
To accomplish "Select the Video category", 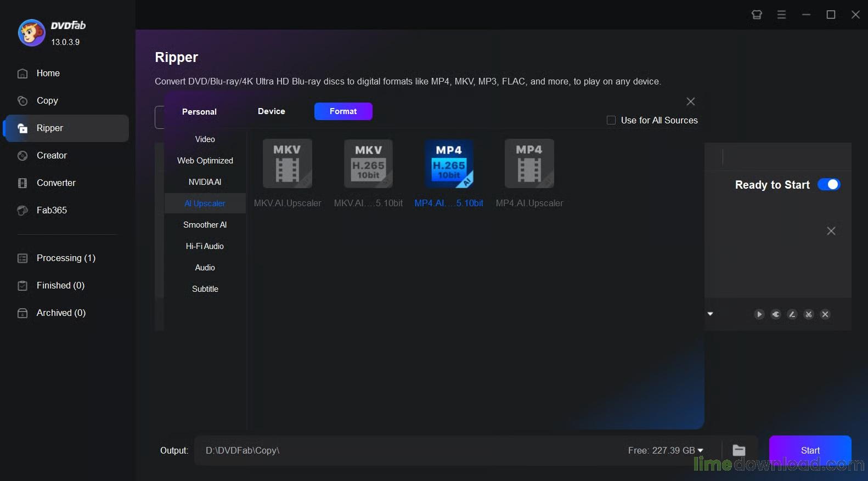I will [205, 139].
